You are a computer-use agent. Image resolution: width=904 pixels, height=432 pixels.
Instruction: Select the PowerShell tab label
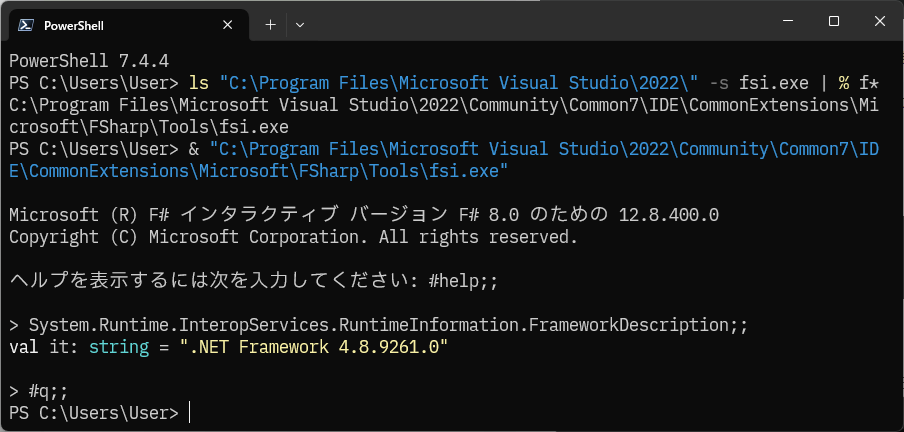74,25
